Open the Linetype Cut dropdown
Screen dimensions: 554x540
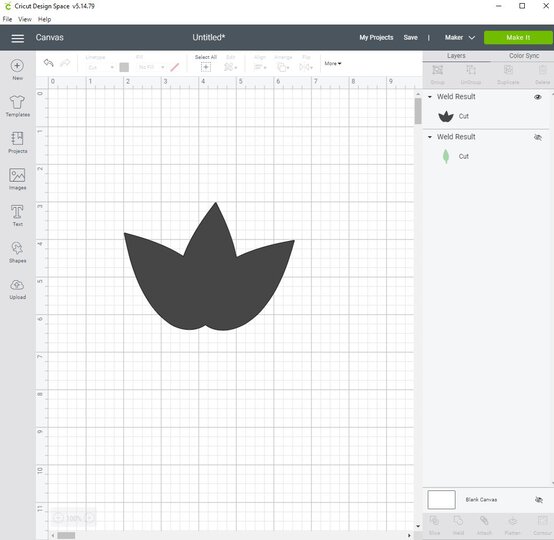[x=101, y=67]
